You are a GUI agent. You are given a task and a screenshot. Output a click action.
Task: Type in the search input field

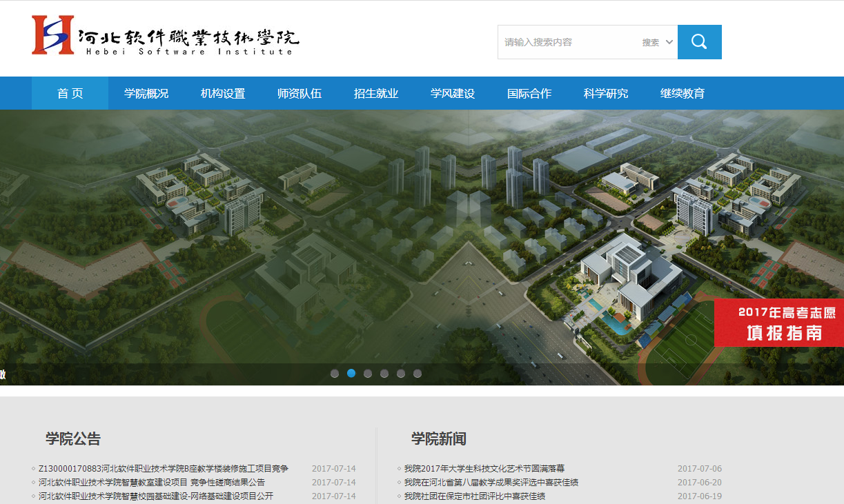[x=566, y=42]
